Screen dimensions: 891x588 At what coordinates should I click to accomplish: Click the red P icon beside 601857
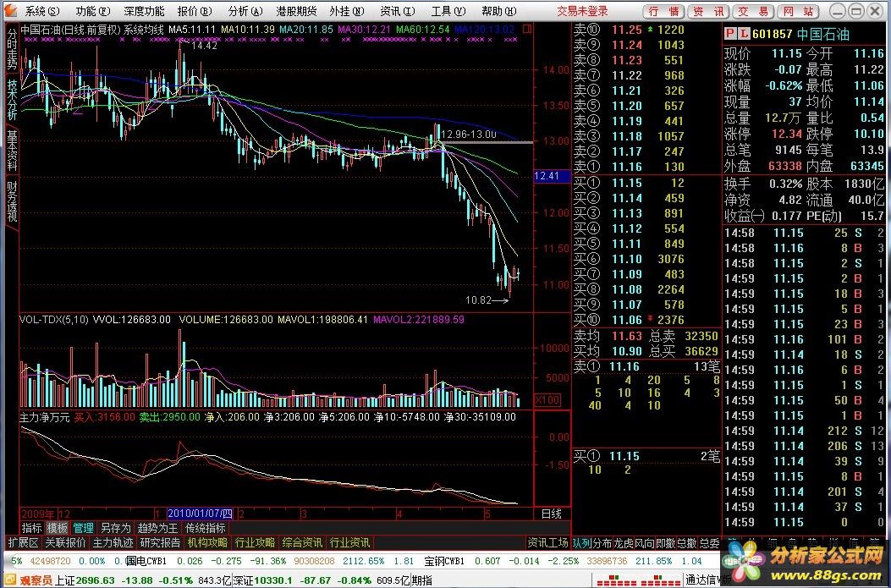730,34
